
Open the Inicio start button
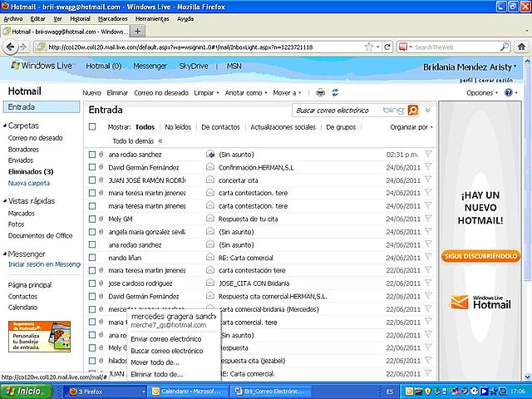[26, 392]
